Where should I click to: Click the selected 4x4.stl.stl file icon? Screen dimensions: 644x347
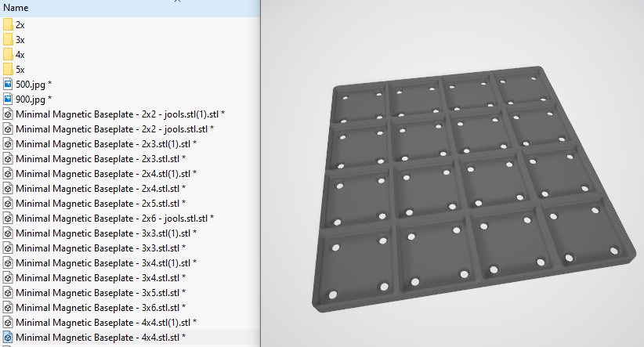coord(8,337)
